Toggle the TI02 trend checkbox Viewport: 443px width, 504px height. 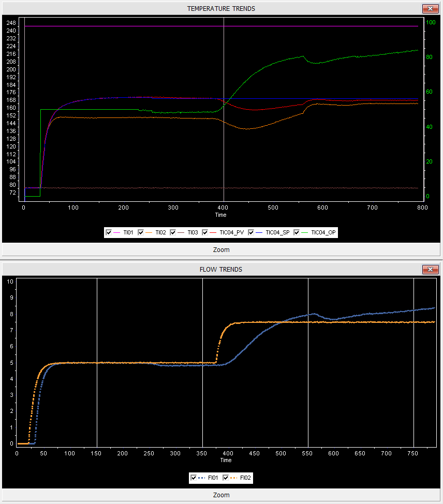141,233
